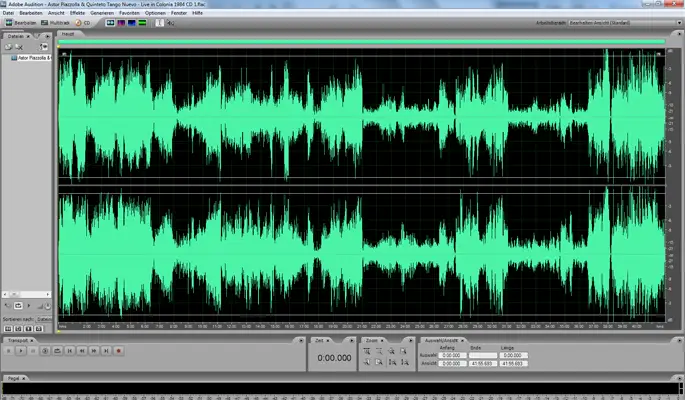The width and height of the screenshot is (685, 400).
Task: Click the close file icon in Dateien panel
Action: pyautogui.click(x=19, y=47)
